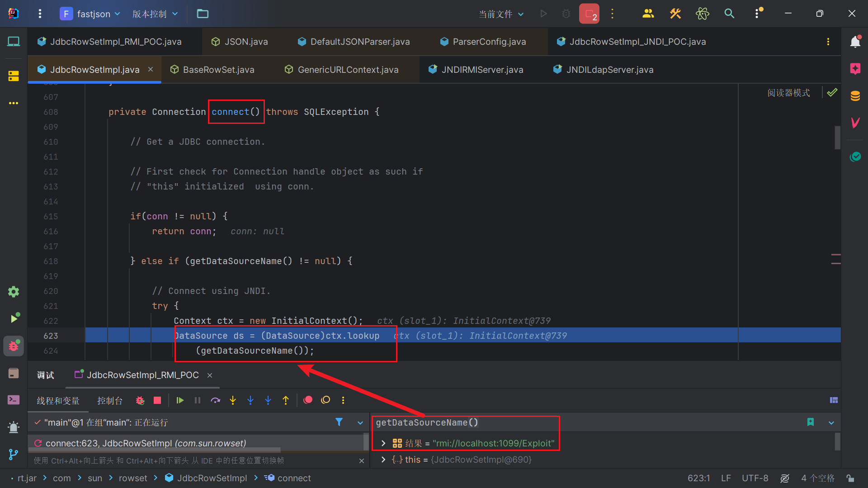Open the Debug tool window in sidebar
868x488 pixels.
[x=14, y=346]
